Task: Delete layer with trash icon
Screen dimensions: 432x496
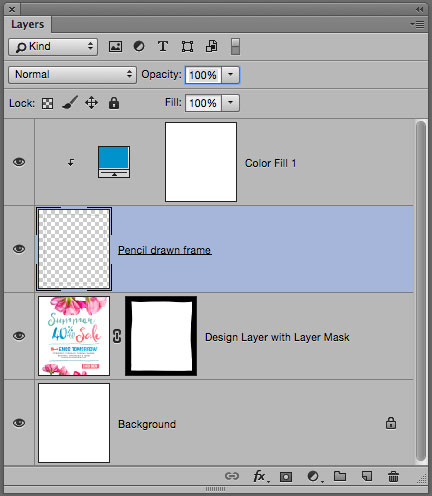Action: coord(393,476)
